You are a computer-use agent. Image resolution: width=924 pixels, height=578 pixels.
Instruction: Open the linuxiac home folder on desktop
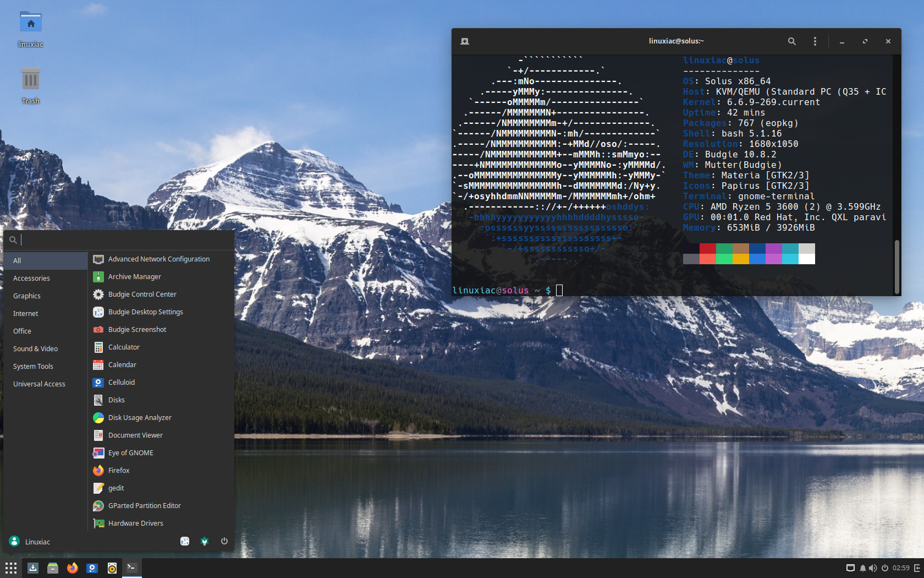(31, 29)
